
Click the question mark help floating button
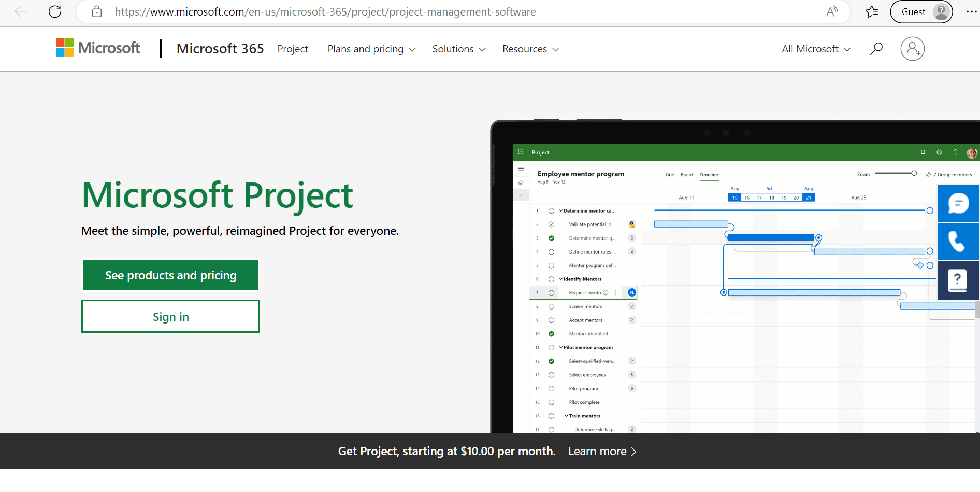click(958, 280)
